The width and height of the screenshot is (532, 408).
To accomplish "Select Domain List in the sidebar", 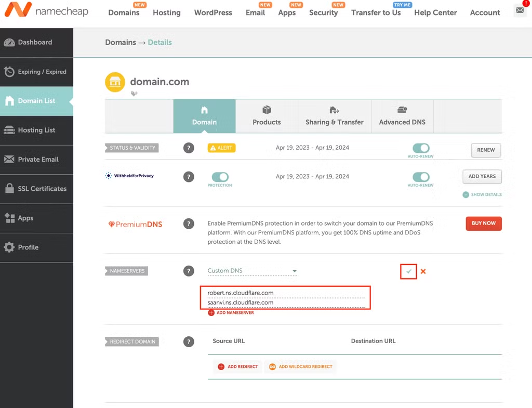I will pos(36,101).
